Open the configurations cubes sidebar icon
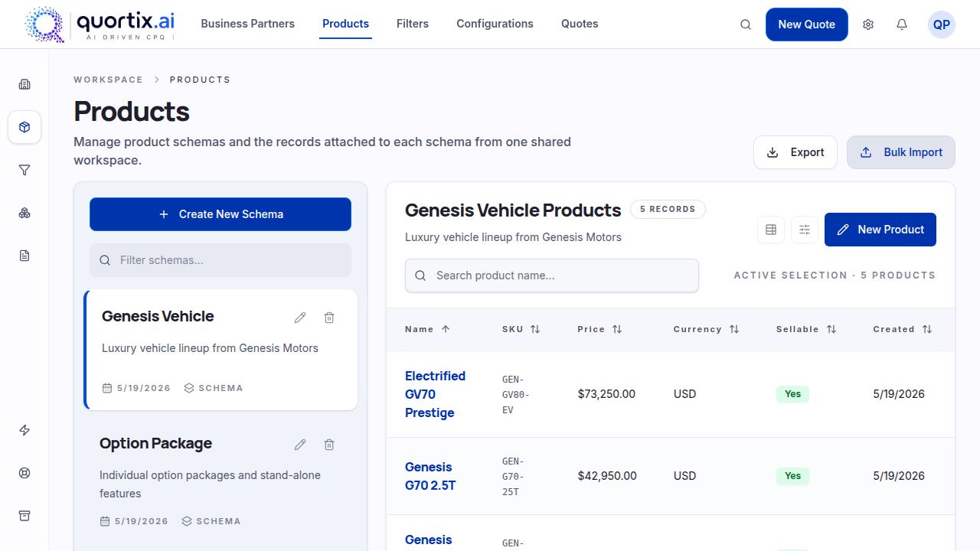980x551 pixels. click(24, 213)
